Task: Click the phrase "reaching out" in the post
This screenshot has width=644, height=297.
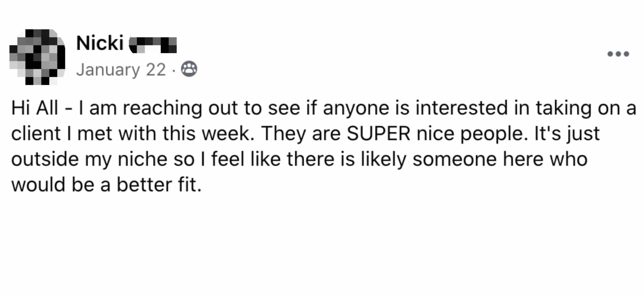Action: (x=181, y=108)
